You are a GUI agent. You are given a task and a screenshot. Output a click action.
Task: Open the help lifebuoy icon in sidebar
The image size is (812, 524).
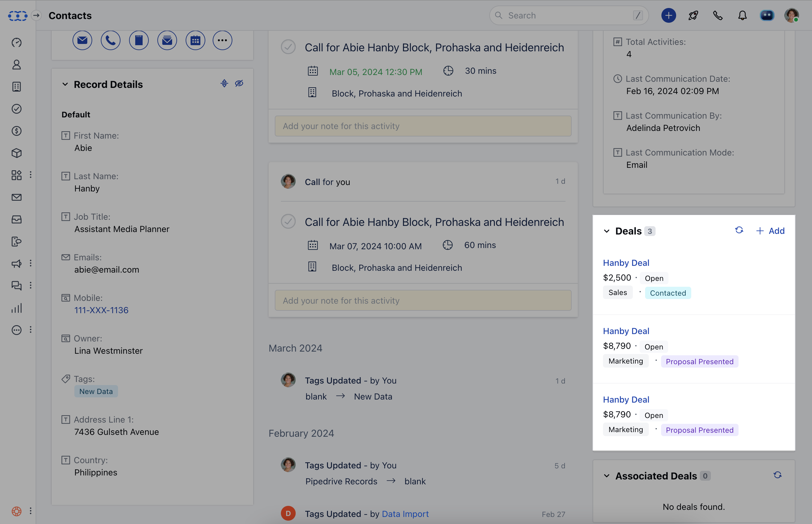tap(16, 511)
